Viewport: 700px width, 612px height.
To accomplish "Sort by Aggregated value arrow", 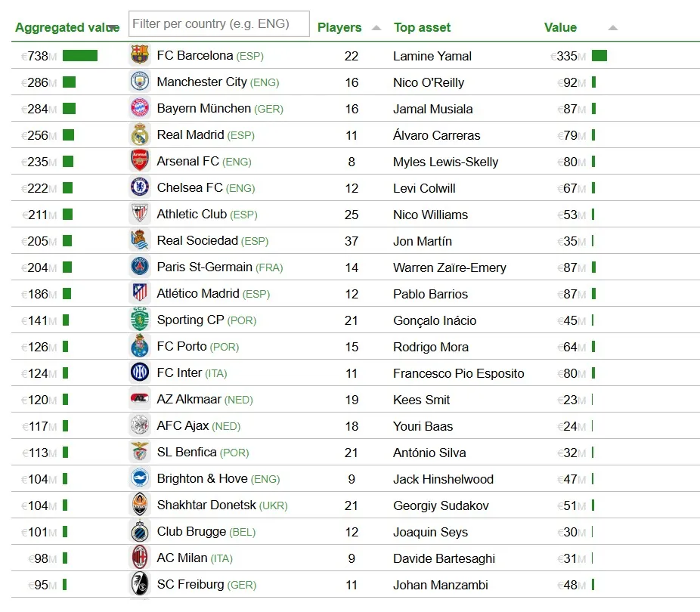I will pos(113,28).
